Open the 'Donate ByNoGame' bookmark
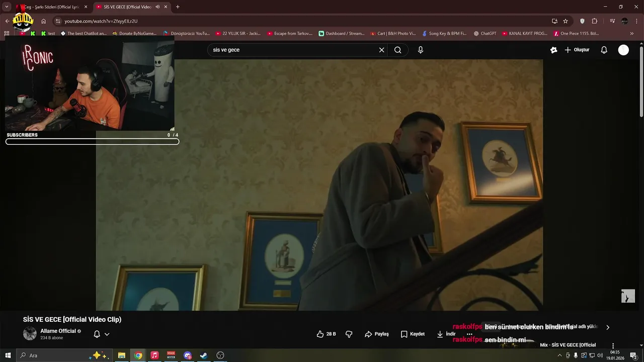The height and width of the screenshot is (362, 644). pyautogui.click(x=134, y=34)
